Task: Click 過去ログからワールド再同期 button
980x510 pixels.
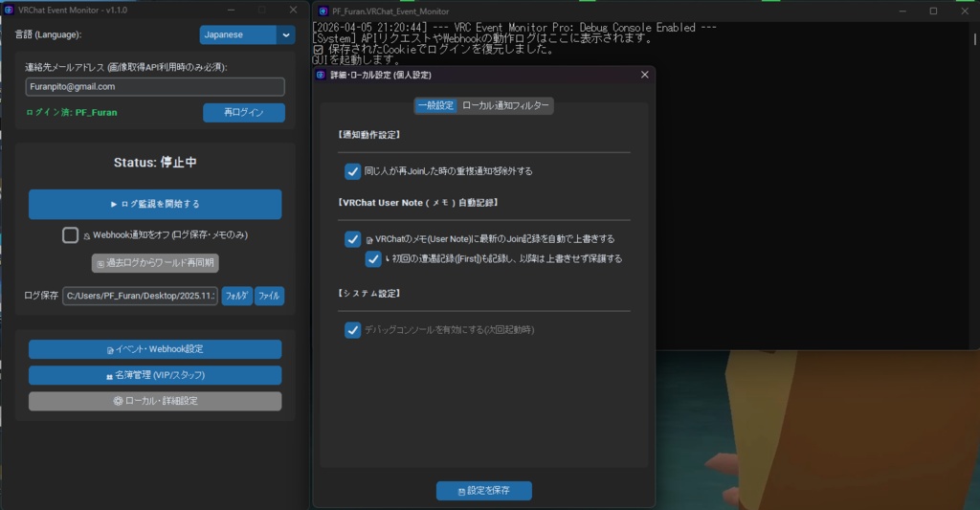Action: point(155,263)
